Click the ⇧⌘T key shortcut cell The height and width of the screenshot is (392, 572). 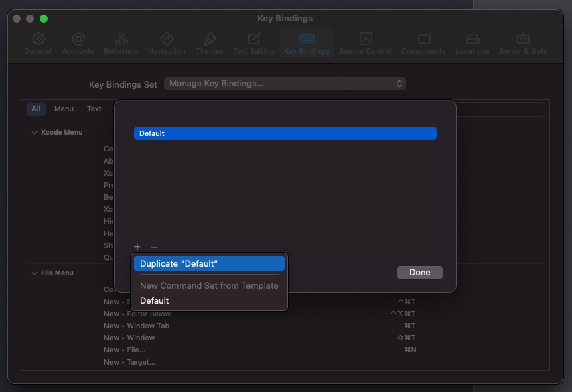coord(406,338)
